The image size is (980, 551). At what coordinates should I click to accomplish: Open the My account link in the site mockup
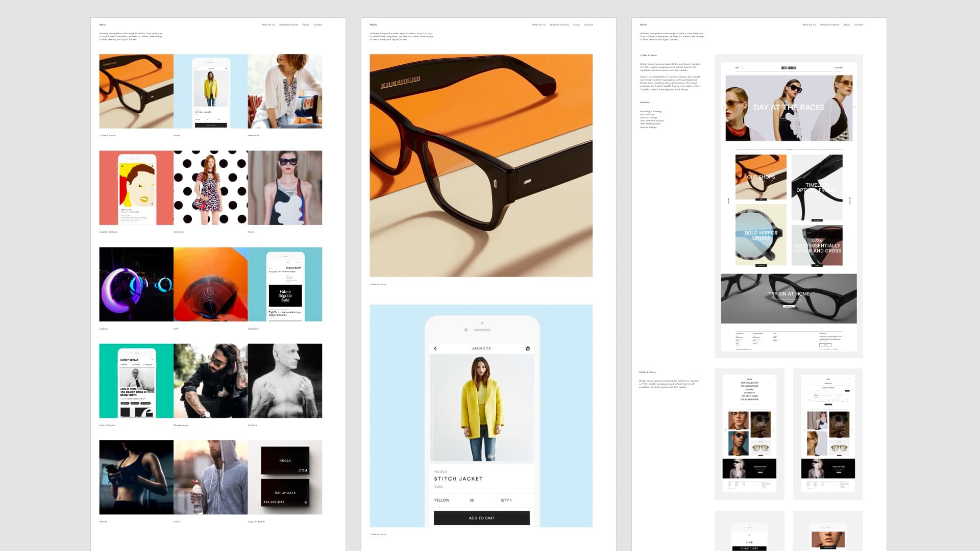[x=839, y=67]
